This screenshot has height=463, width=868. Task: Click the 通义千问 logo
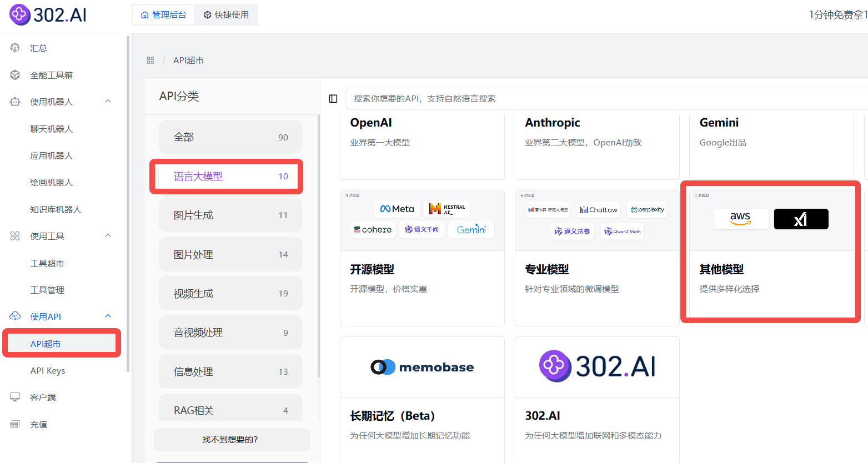[x=422, y=229]
